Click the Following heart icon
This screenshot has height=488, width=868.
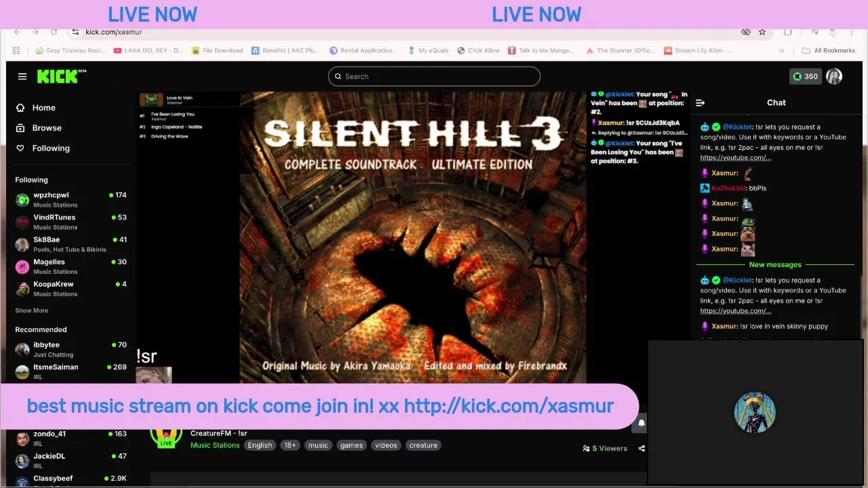tap(20, 148)
